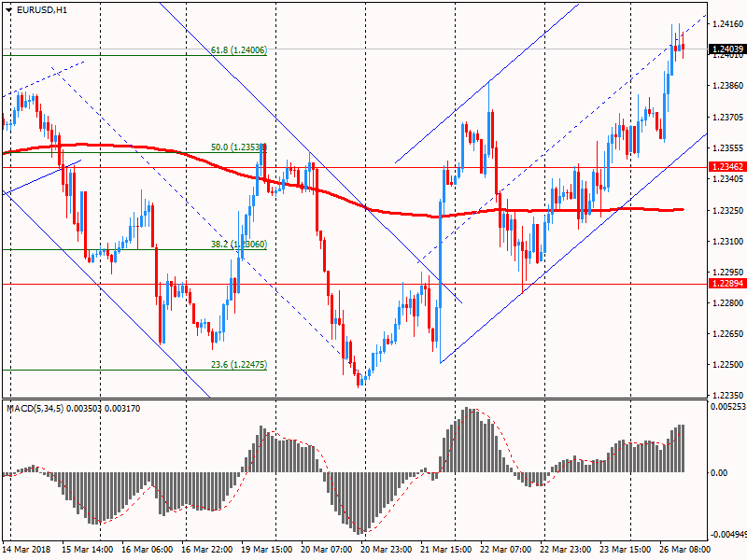Click MACD scale value 0.005253

pyautogui.click(x=728, y=407)
